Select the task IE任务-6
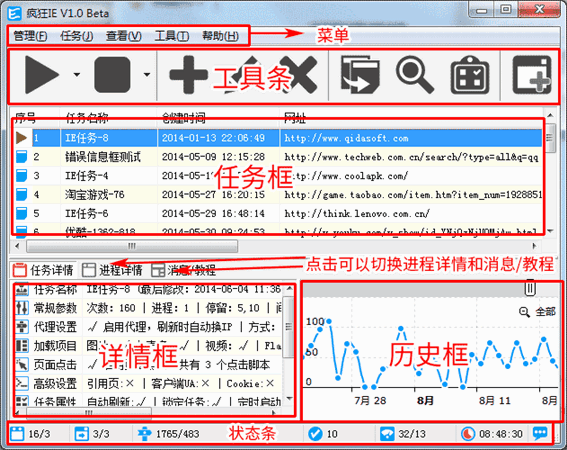Viewport: 567px width, 450px height. (x=86, y=213)
